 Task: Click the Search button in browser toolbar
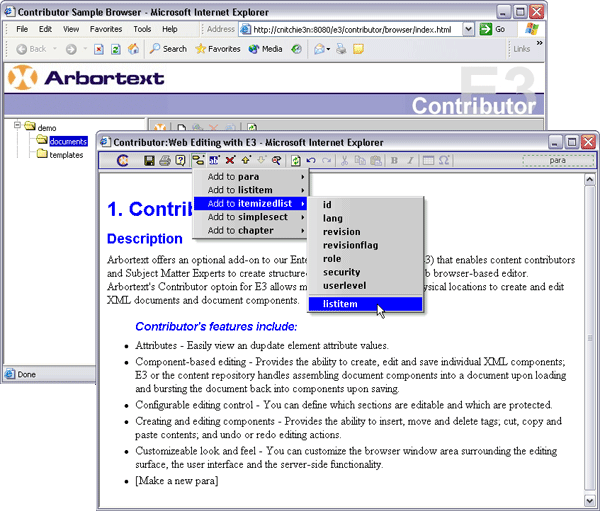coord(168,49)
